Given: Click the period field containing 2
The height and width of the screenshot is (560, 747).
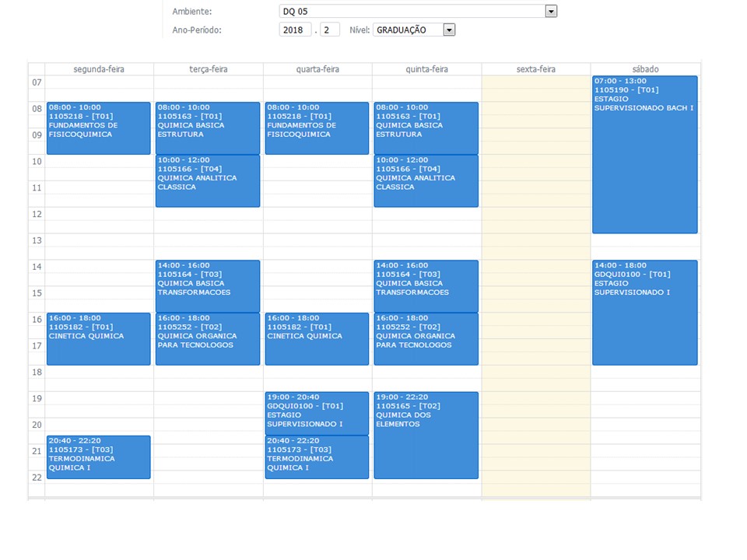Looking at the screenshot, I should [329, 30].
